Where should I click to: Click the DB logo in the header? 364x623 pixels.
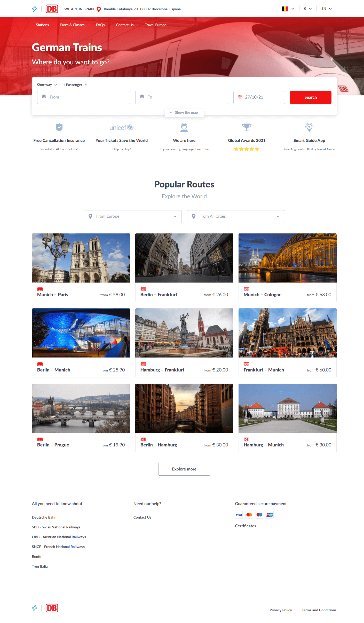[52, 9]
